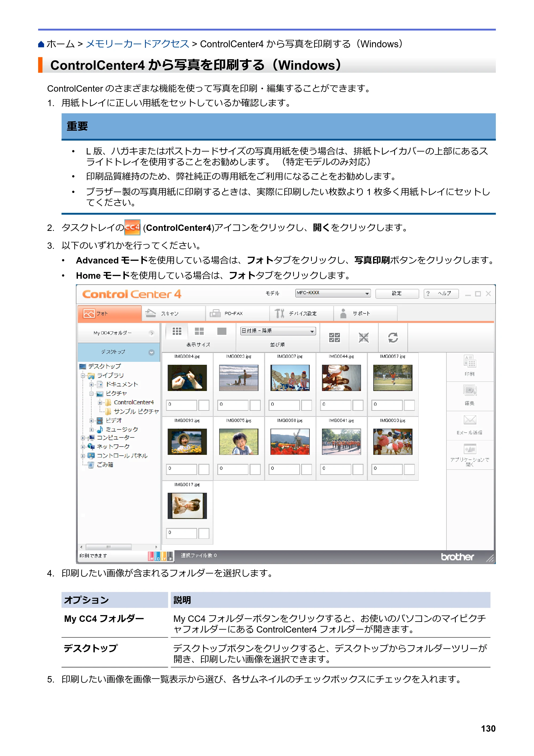Check the box under IMG0023.jpg
534x756 pixels.
click(255, 405)
